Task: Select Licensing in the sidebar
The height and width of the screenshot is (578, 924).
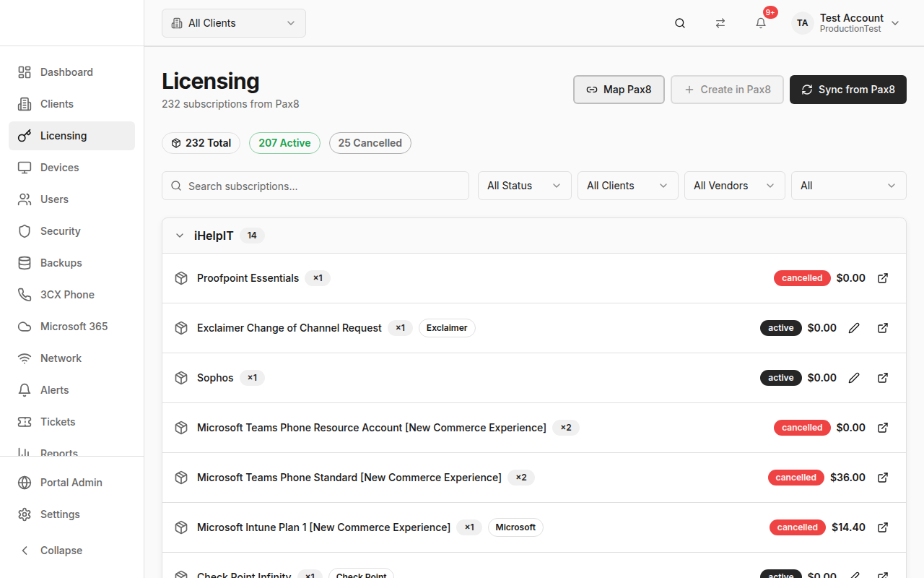Action: pos(71,136)
